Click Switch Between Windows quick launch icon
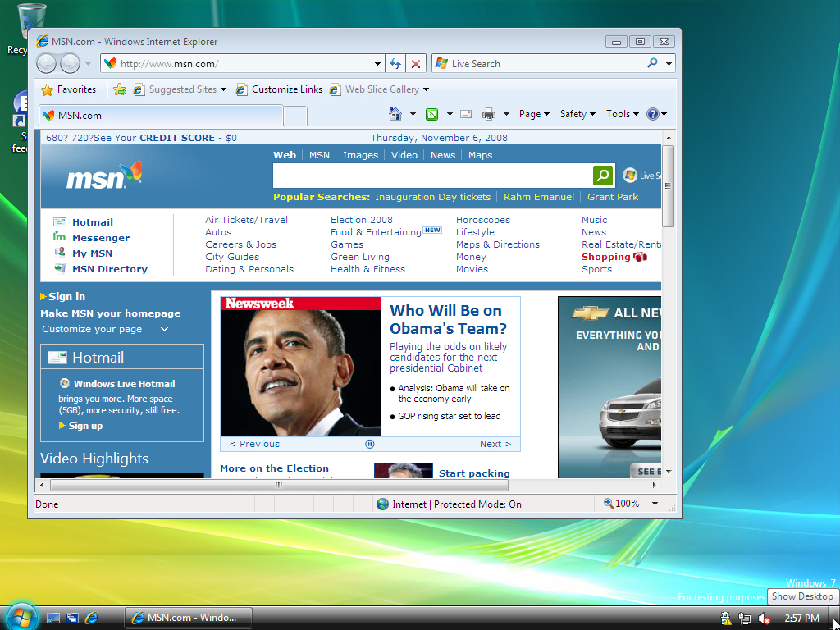The image size is (840, 630). pyautogui.click(x=72, y=618)
